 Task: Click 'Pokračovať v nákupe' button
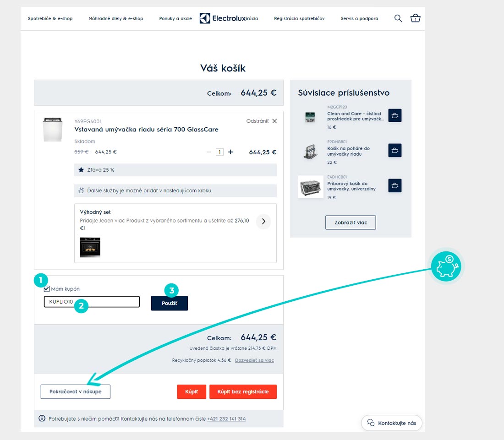point(75,392)
